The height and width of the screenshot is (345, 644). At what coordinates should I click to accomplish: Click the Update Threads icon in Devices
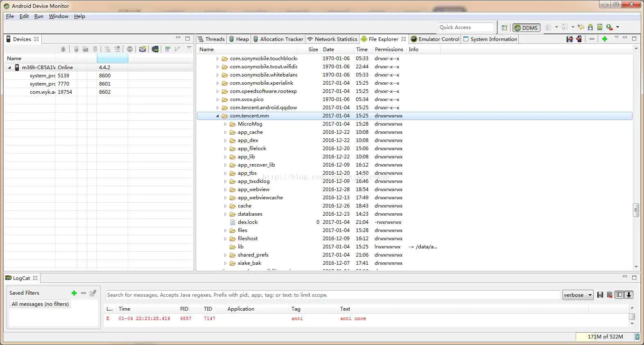pos(107,49)
